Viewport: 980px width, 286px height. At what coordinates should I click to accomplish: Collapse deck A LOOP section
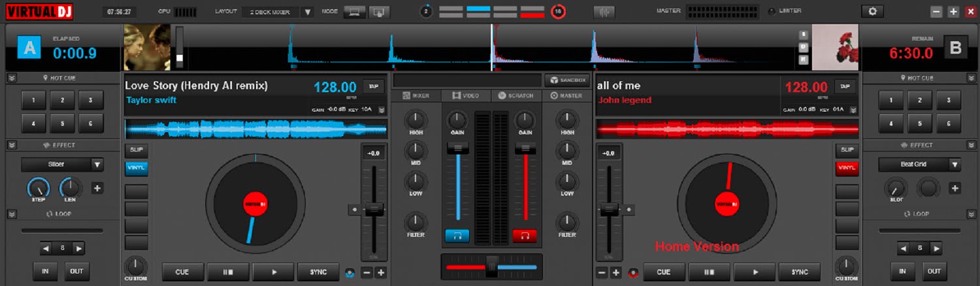(12, 214)
